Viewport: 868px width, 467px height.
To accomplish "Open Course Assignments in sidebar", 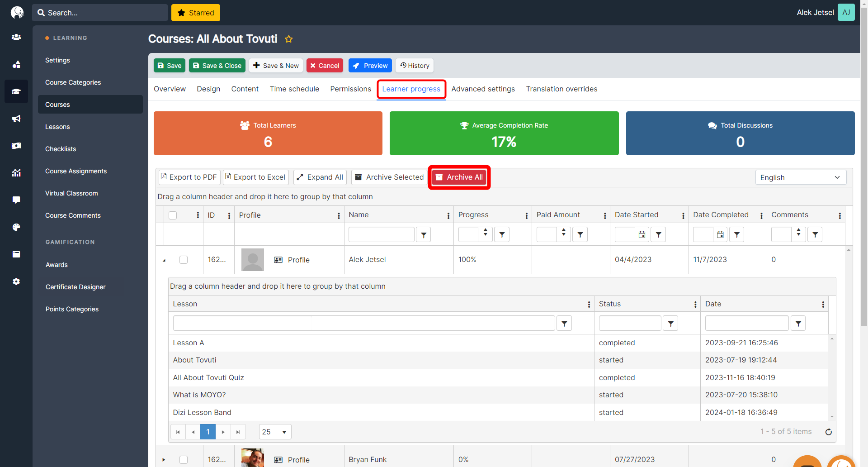I will pos(76,171).
